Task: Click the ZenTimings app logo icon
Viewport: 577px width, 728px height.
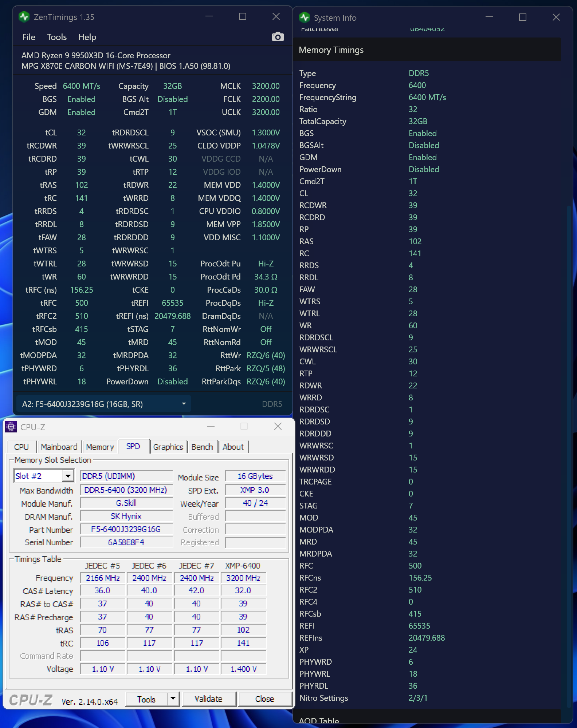Action: 24,17
